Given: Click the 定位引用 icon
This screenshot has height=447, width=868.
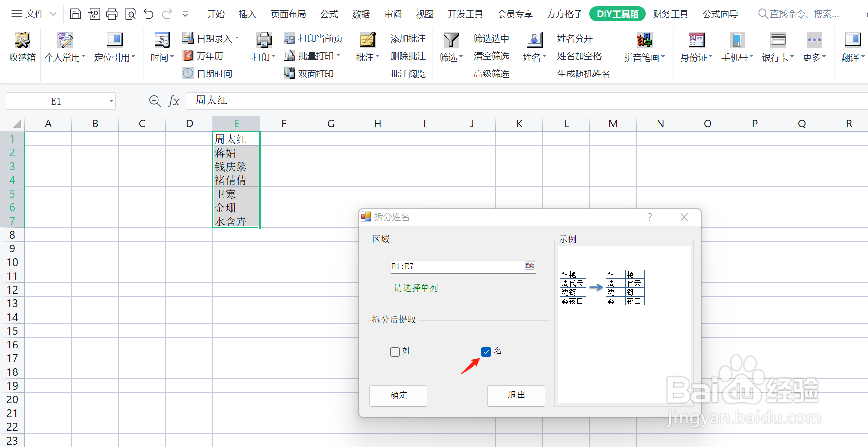Looking at the screenshot, I should 114,40.
